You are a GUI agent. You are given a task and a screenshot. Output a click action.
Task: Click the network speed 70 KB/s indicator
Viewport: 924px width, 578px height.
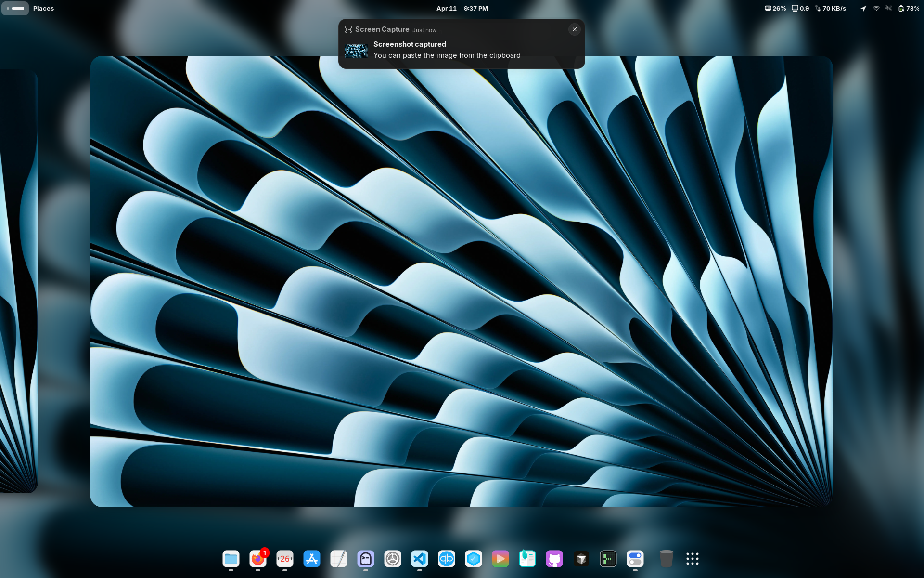coord(831,8)
